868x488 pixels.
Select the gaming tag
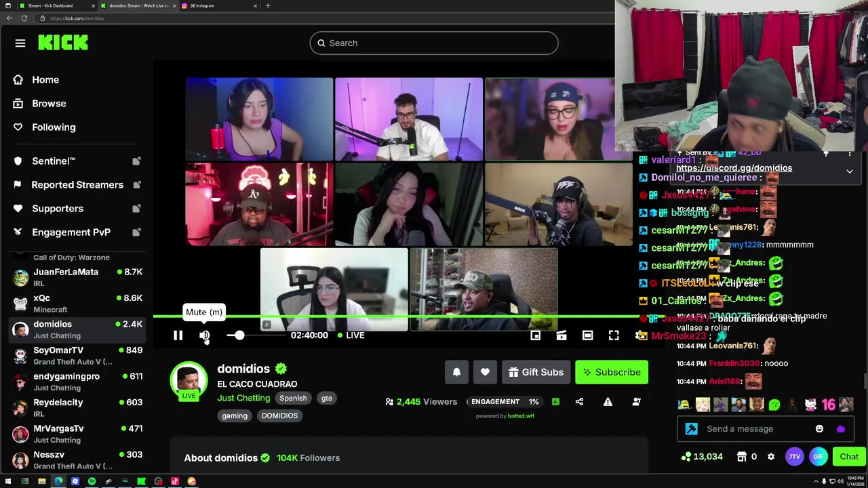[x=235, y=415]
